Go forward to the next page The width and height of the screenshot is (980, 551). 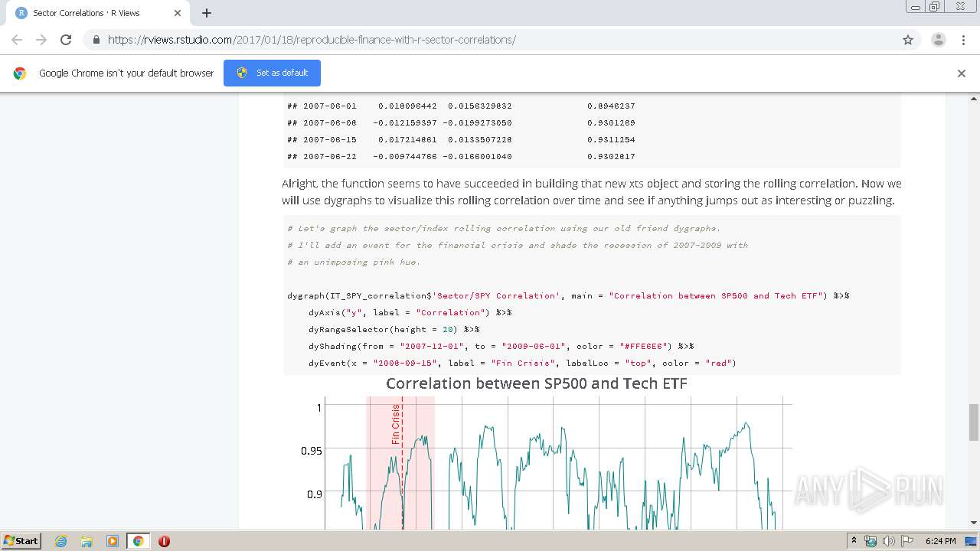pos(41,40)
